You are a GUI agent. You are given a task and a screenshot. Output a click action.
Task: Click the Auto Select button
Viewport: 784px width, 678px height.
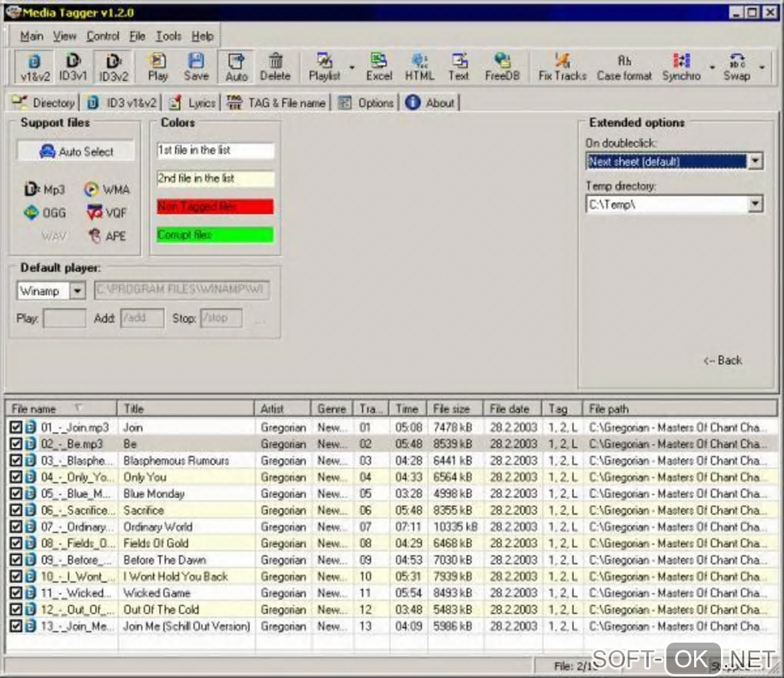(76, 151)
